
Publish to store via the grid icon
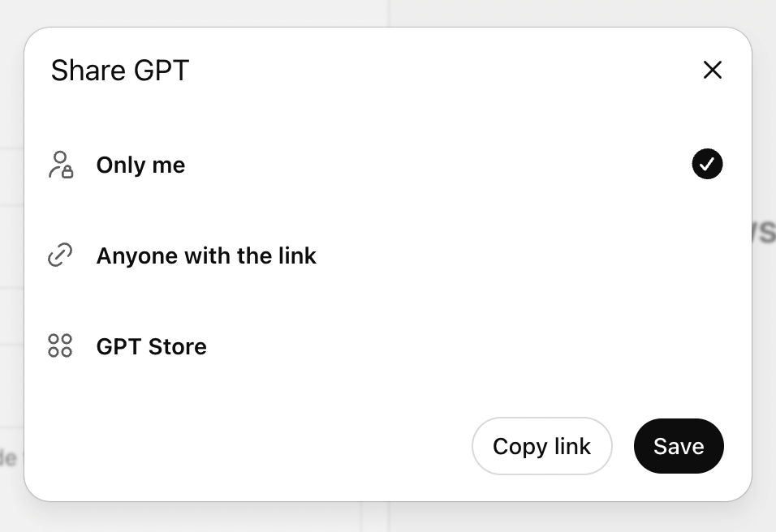[x=61, y=346]
